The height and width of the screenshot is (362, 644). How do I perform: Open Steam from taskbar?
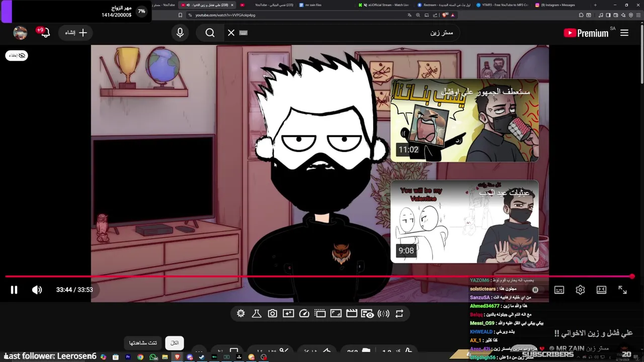tap(202, 357)
